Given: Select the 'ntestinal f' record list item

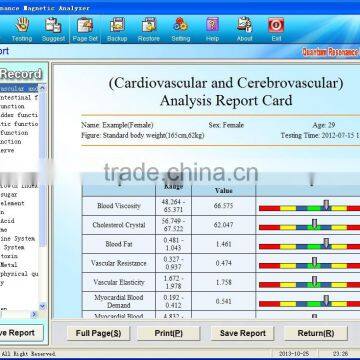Looking at the screenshot, I should [x=19, y=98].
